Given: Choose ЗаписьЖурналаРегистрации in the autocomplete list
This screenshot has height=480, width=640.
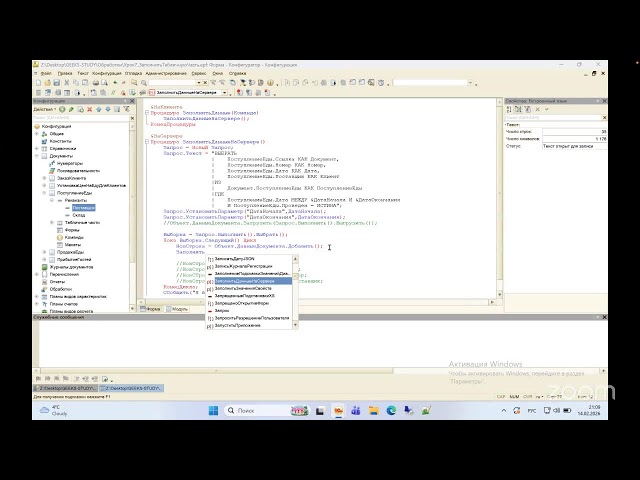Looking at the screenshot, I should 249,266.
